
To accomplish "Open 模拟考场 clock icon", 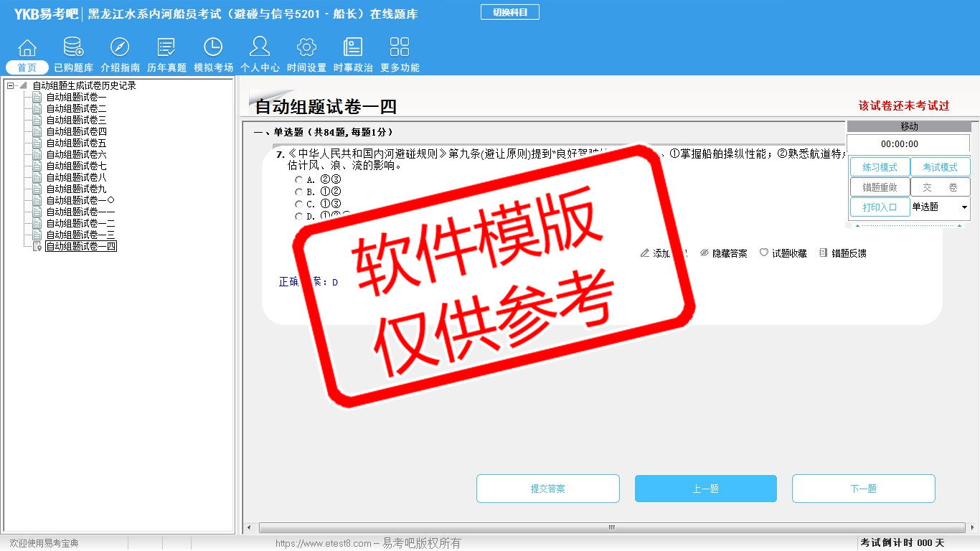I will (x=213, y=48).
